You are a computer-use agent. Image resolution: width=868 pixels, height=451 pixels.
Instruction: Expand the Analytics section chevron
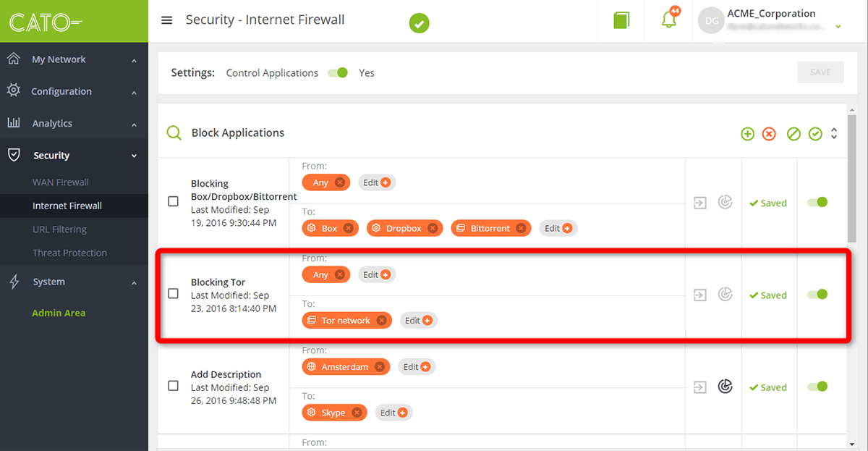(134, 125)
